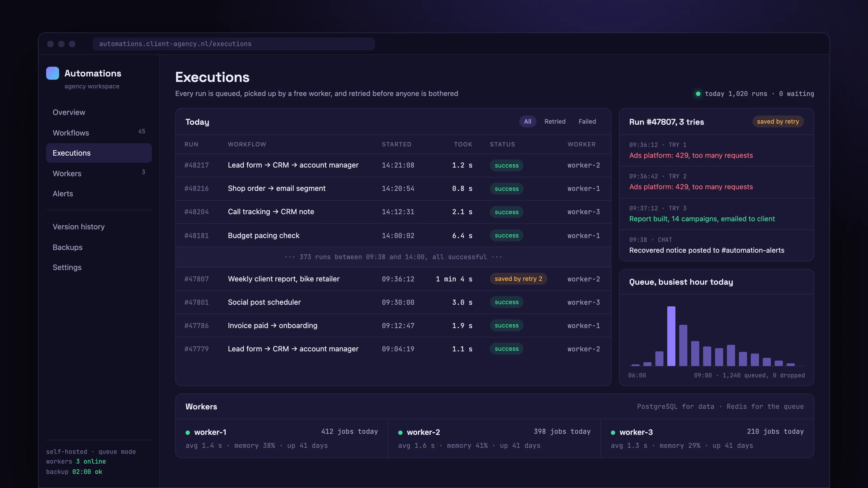The image size is (868, 488).
Task: Click success badge in run #48217 row
Action: coord(506,165)
